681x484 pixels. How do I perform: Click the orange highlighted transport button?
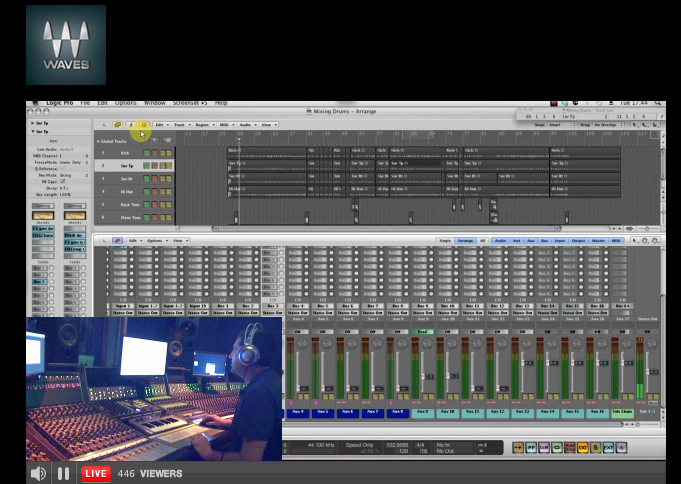582,448
